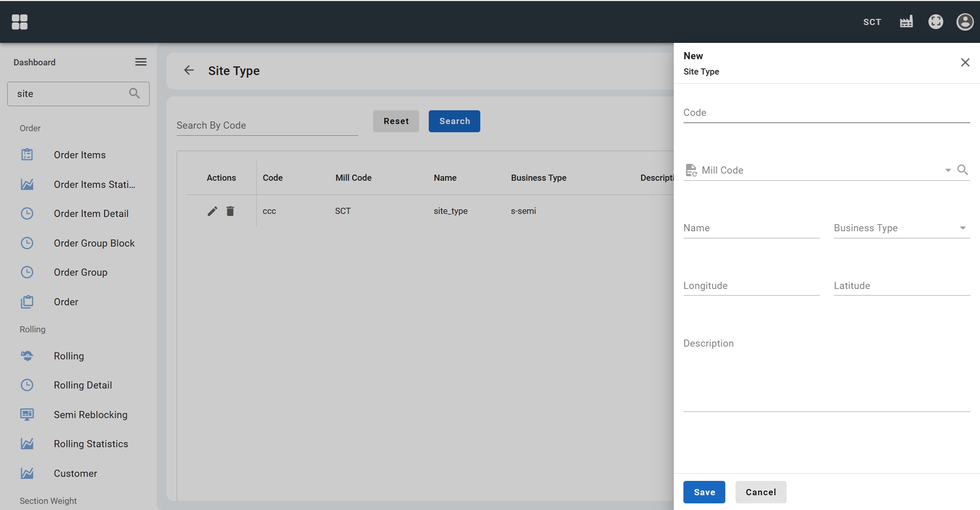Open the Business Type dropdown
The width and height of the screenshot is (980, 510).
click(901, 228)
